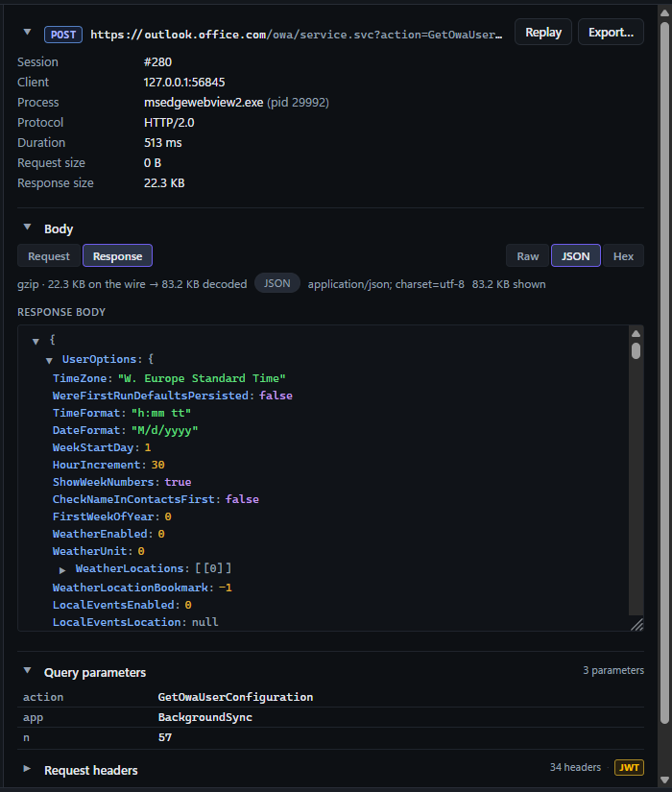The height and width of the screenshot is (792, 672).
Task: Click the response body scroll up arrow
Action: tap(636, 334)
